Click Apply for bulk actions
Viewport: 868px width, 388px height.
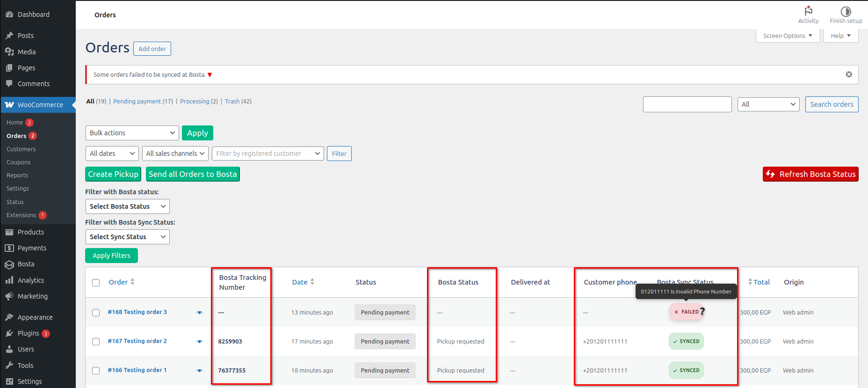198,133
